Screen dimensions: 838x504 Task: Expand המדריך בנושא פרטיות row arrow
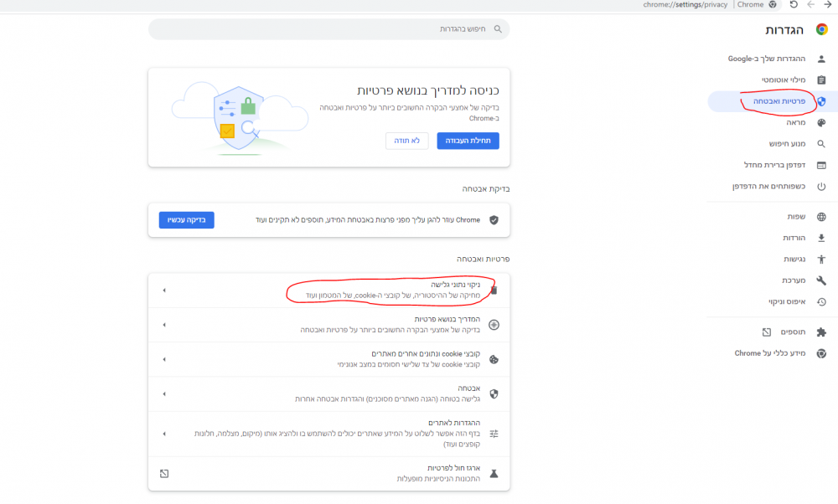point(164,325)
